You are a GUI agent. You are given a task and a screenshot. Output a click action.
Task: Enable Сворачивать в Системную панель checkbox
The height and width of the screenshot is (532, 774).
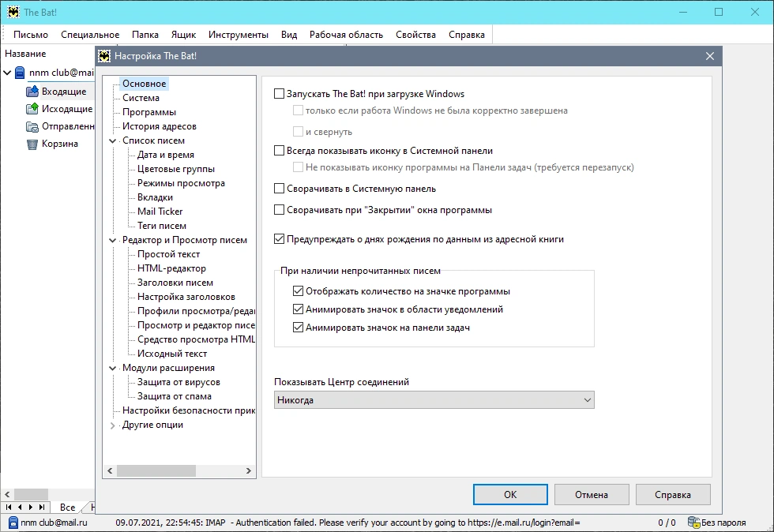click(280, 189)
